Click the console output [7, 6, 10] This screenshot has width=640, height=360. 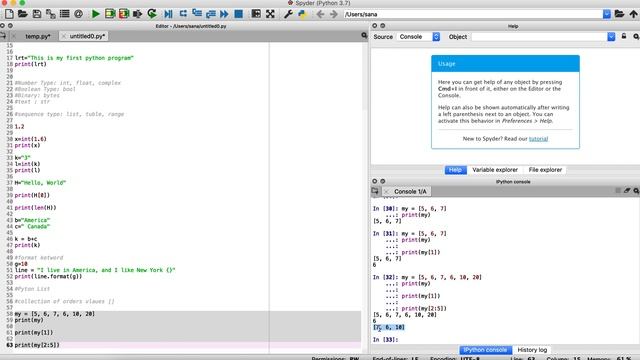coord(389,327)
